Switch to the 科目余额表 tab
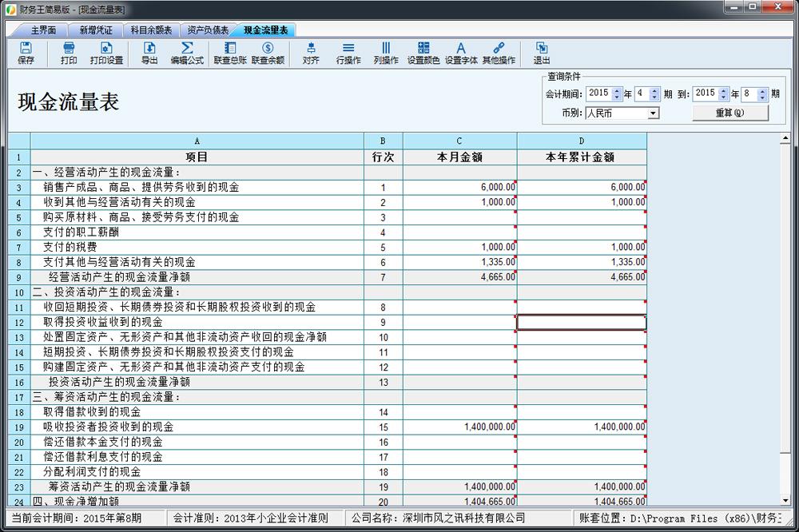Viewport: 799px width, 532px height. (x=151, y=30)
